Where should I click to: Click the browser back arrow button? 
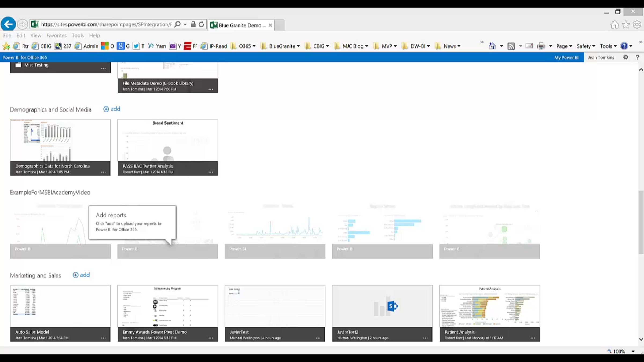pyautogui.click(x=8, y=24)
